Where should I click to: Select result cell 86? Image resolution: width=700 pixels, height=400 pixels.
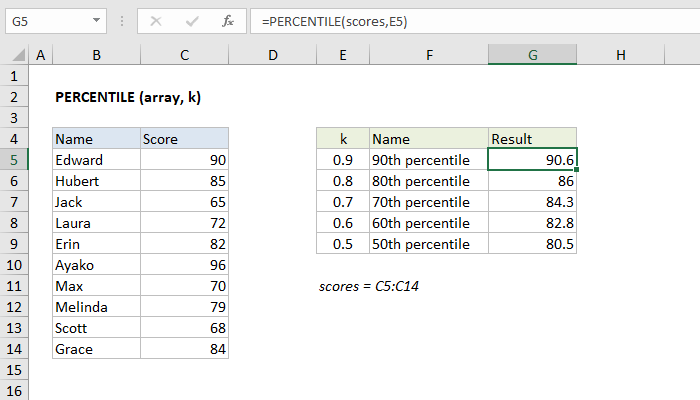click(533, 181)
